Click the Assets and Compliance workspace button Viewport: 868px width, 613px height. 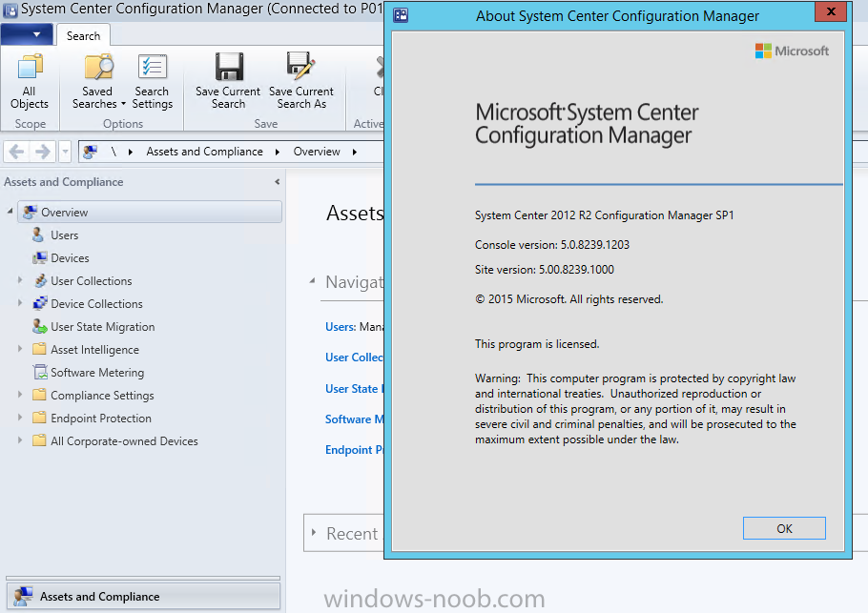click(x=143, y=596)
